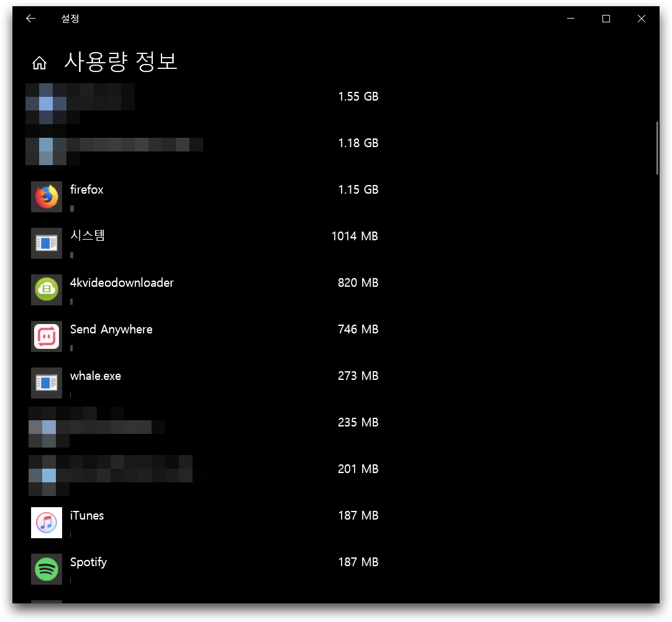Viewport: 672px width, 622px height.
Task: Click the iTunes app icon
Action: [47, 523]
